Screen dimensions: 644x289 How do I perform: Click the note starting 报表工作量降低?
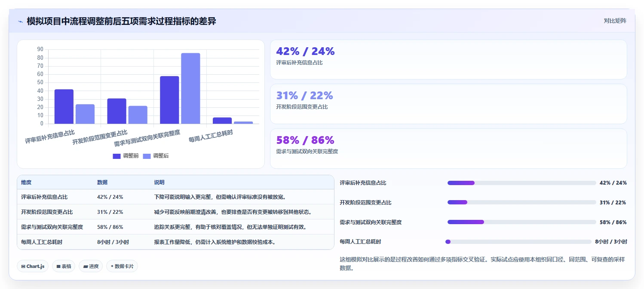click(215, 242)
